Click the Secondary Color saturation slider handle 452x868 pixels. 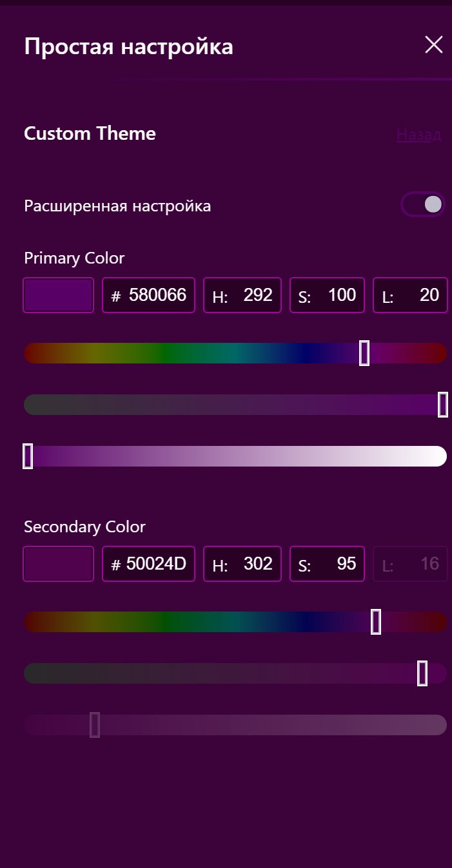(x=422, y=673)
